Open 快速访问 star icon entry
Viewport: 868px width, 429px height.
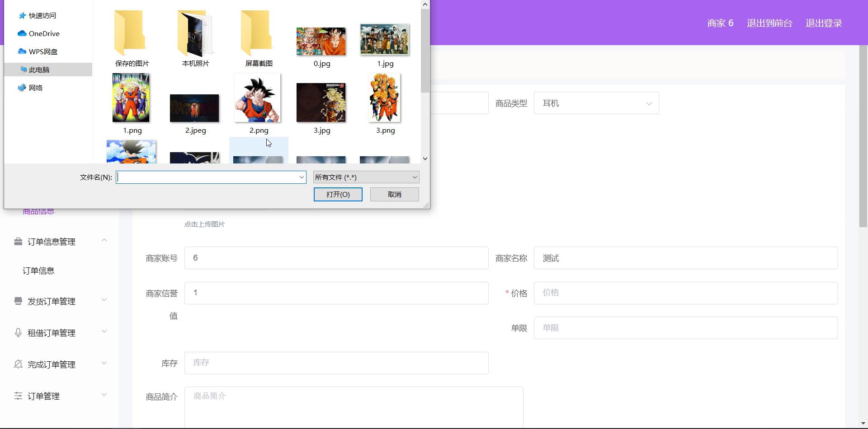coord(22,16)
